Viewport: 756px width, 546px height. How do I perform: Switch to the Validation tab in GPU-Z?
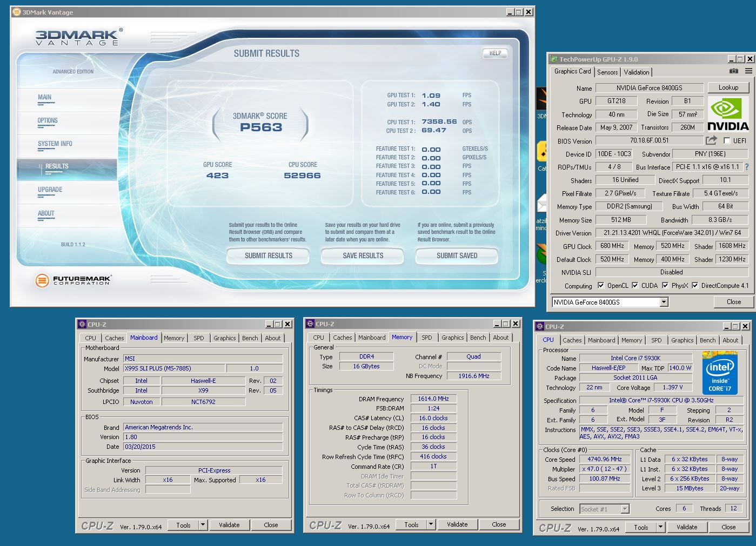tap(637, 72)
